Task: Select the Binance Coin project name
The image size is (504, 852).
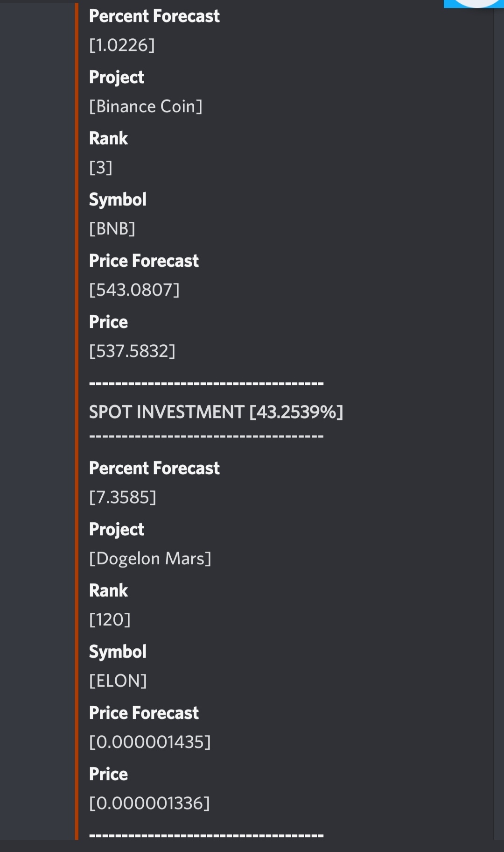Action: pos(146,106)
